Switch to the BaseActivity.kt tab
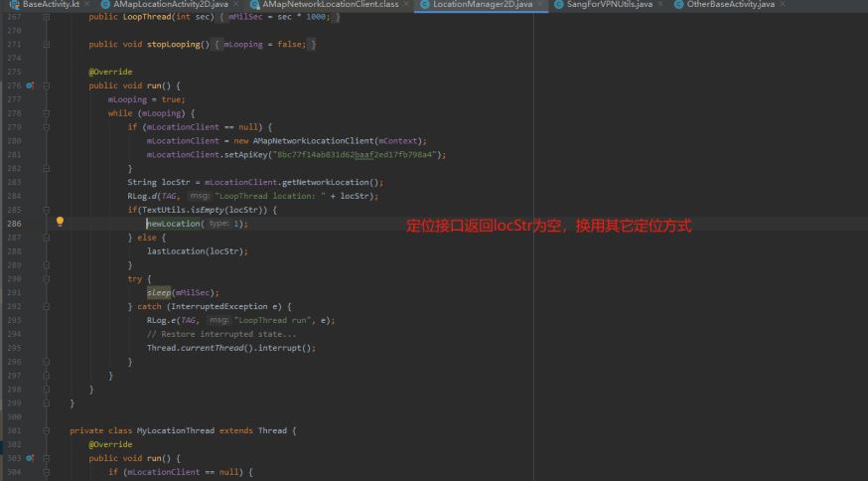This screenshot has width=868, height=481. pyautogui.click(x=50, y=5)
